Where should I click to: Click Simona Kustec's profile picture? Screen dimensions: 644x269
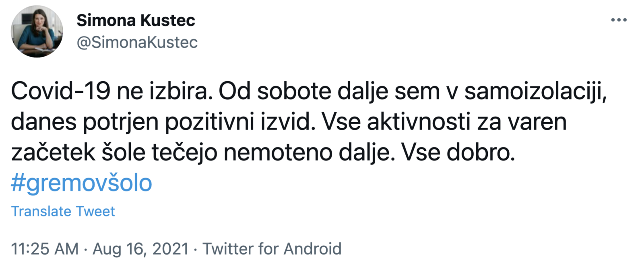[x=37, y=31]
